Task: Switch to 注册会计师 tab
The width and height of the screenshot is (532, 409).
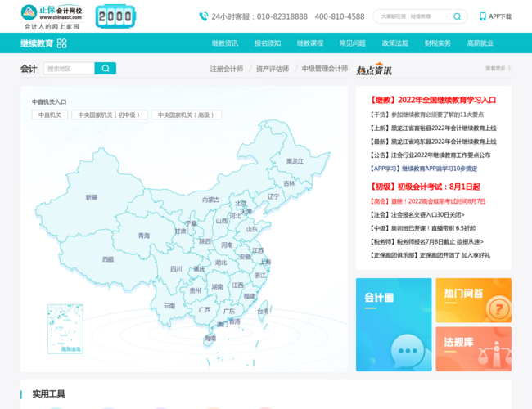Action: (227, 69)
